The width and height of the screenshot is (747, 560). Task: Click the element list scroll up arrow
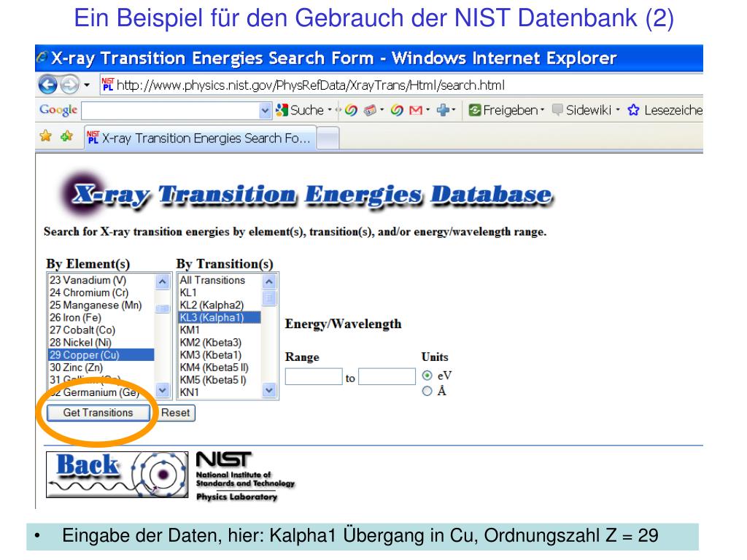[163, 282]
